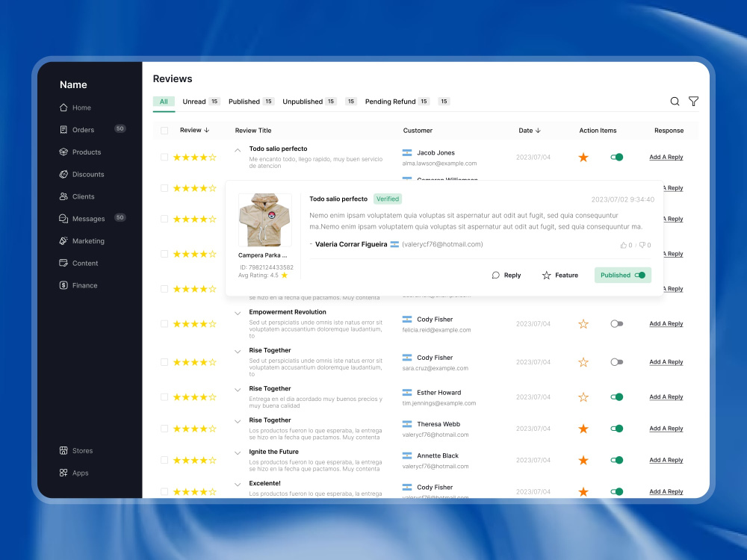Screen dimensions: 747x560
Task: Click the Content sidebar icon
Action: [x=63, y=263]
